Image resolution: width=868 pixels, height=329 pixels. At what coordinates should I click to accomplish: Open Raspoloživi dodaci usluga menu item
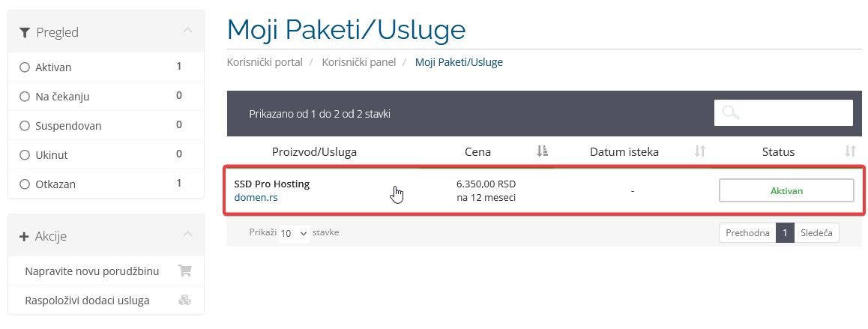click(x=106, y=301)
